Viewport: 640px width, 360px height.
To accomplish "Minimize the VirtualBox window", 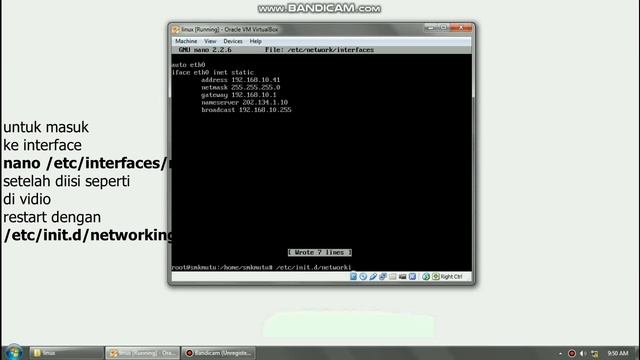I will [x=430, y=28].
